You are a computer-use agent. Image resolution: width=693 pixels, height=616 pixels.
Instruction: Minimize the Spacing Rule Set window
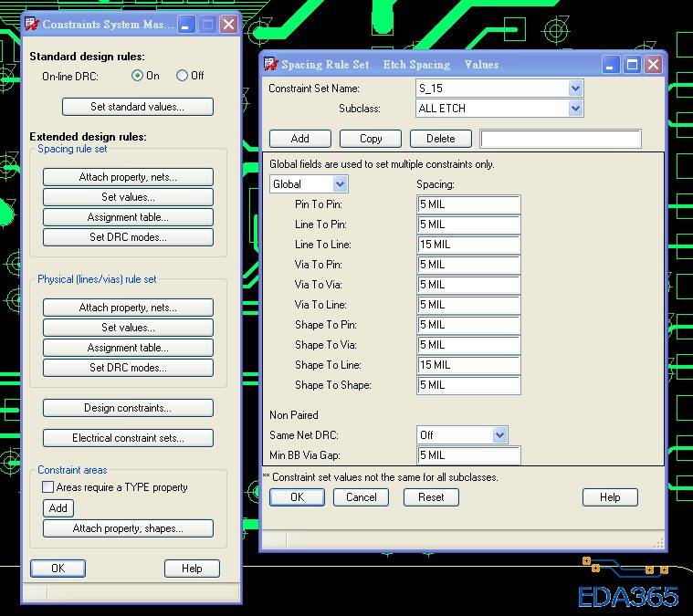tap(611, 65)
